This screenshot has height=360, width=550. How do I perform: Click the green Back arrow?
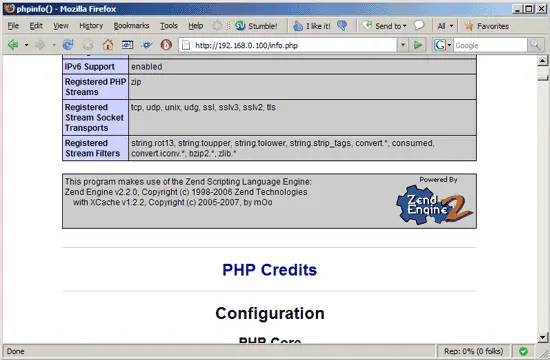pyautogui.click(x=13, y=45)
